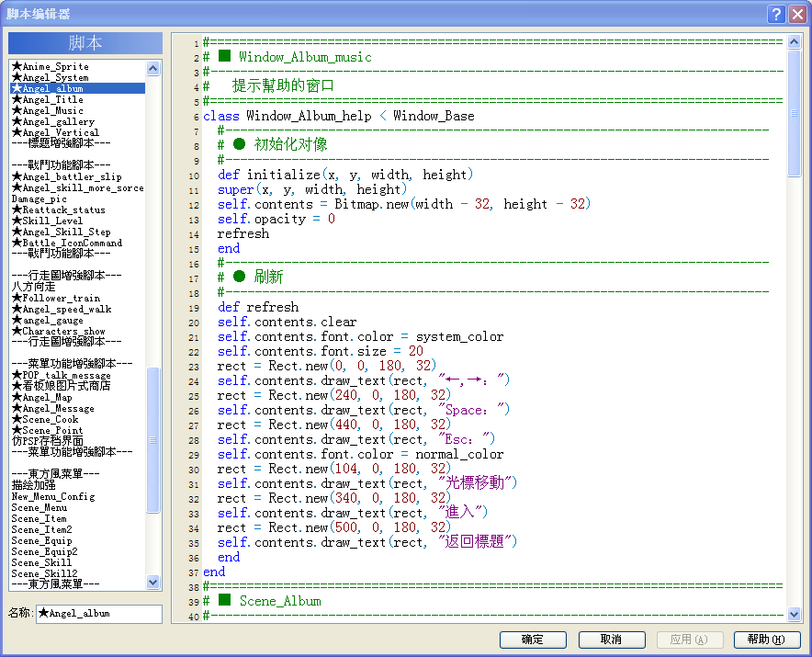Select the ★Angel_System script
The height and width of the screenshot is (657, 812).
[78, 77]
